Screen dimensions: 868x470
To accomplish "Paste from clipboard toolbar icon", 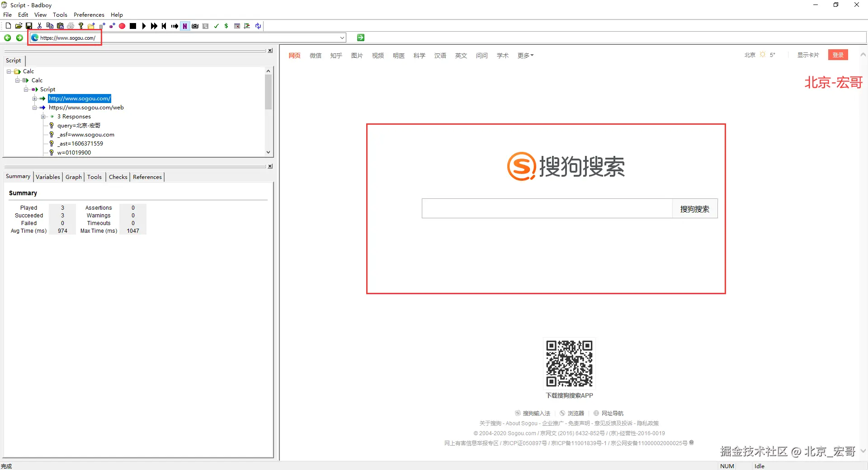I will [60, 26].
